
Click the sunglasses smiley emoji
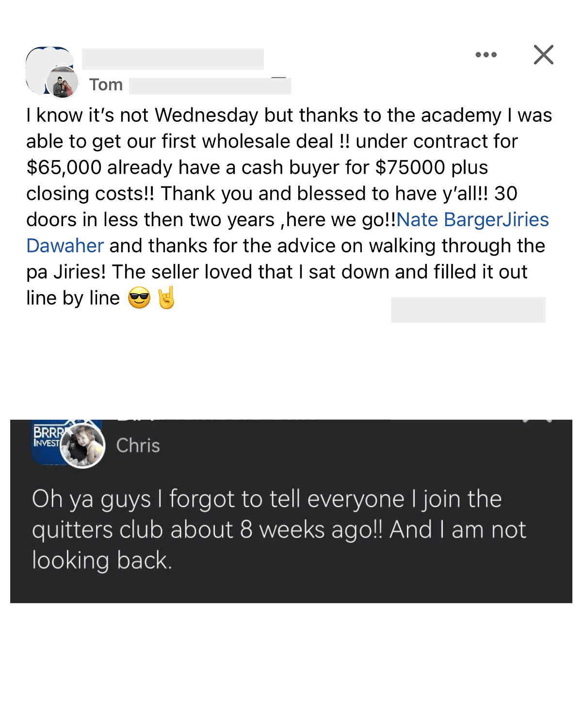[139, 298]
